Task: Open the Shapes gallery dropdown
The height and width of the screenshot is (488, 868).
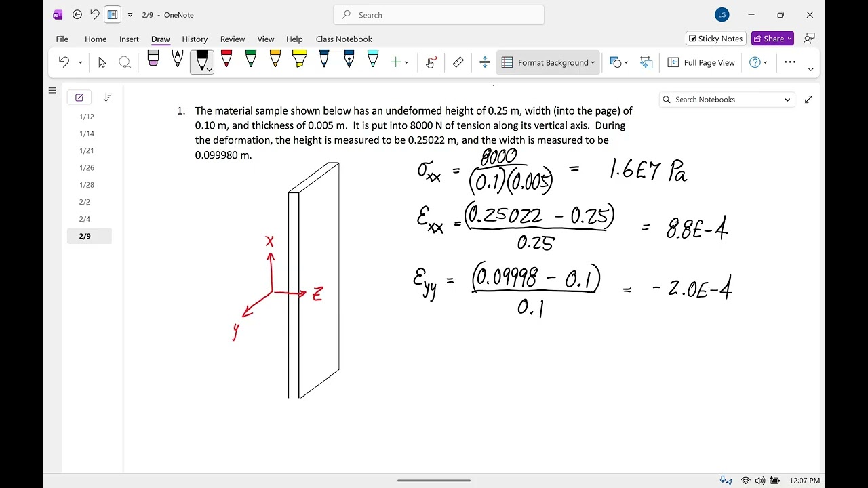Action: pos(619,62)
